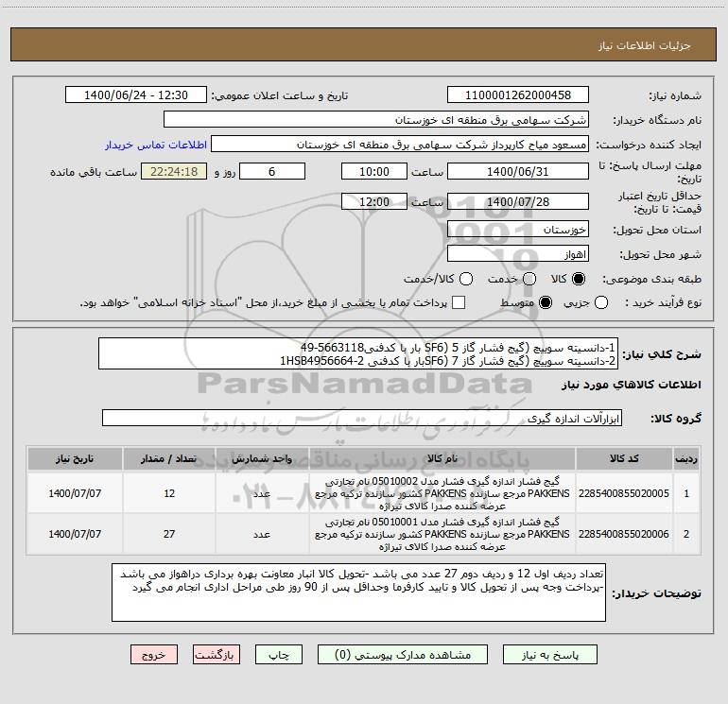Image resolution: width=728 pixels, height=704 pixels.
Task: Click product code 2285400855020005
Action: (624, 493)
